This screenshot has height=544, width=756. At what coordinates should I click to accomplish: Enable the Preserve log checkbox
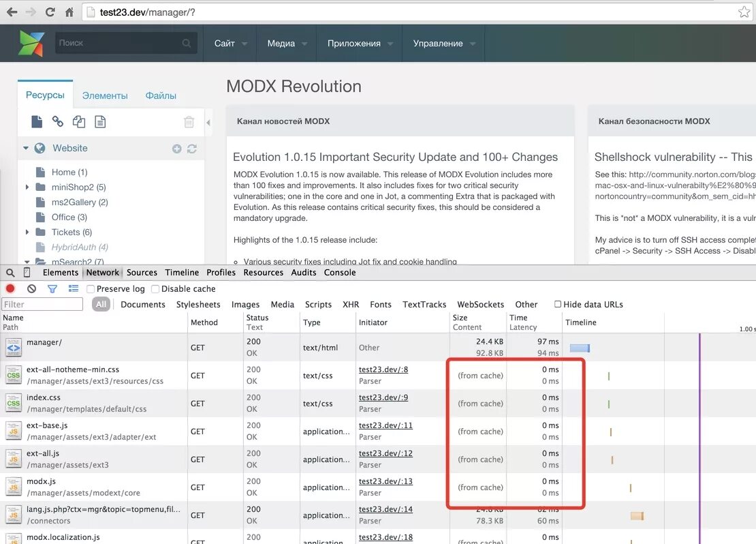coord(90,288)
